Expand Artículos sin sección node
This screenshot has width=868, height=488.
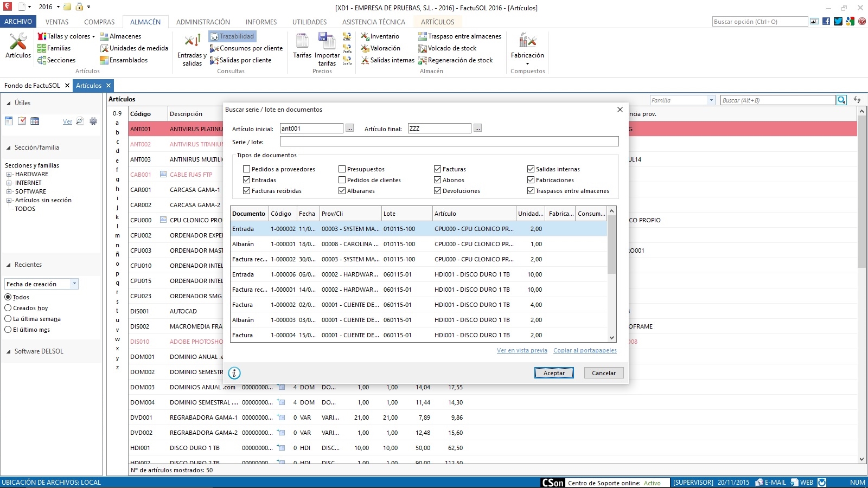click(x=9, y=200)
